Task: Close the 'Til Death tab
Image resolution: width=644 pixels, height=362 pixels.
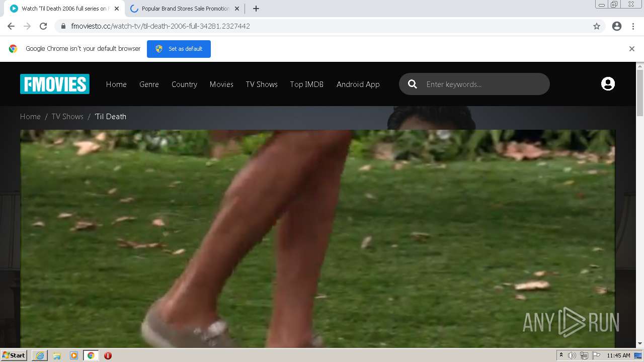Action: click(117, 9)
